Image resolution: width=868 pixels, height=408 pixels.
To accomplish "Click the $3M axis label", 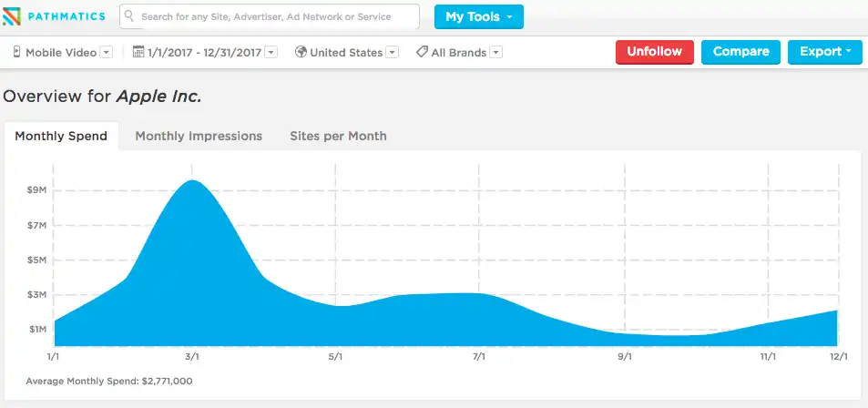I will (x=36, y=294).
